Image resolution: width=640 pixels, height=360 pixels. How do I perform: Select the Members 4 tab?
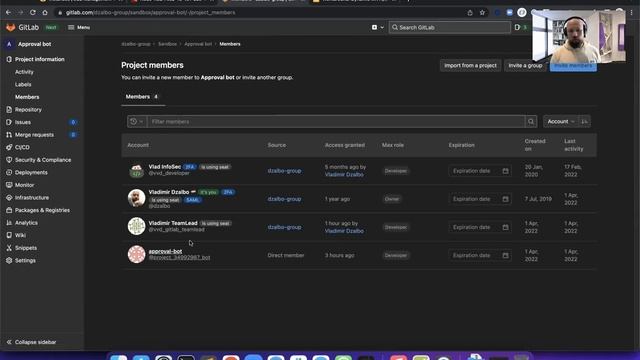[x=142, y=97]
